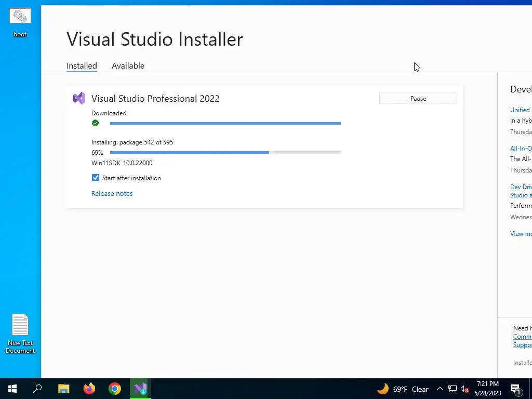The image size is (532, 399).
Task: Uncheck Start after installation checkbox
Action: [96, 178]
